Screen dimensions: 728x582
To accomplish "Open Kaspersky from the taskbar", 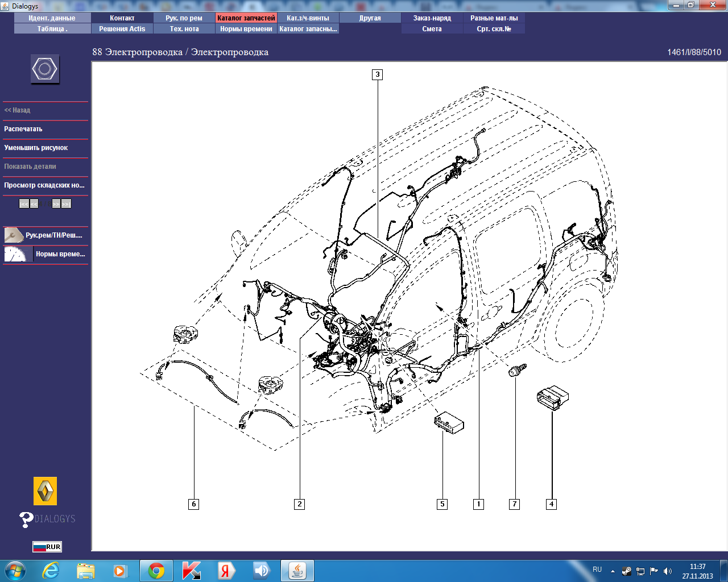I will [x=191, y=571].
